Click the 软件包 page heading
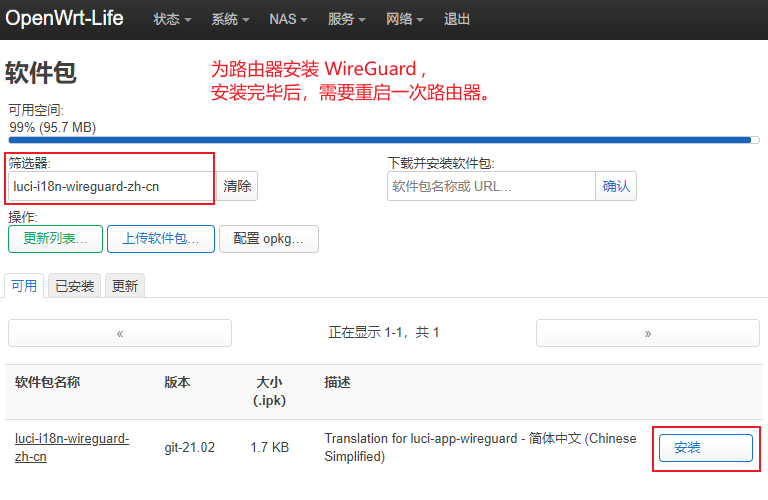The image size is (768, 500). (x=41, y=72)
